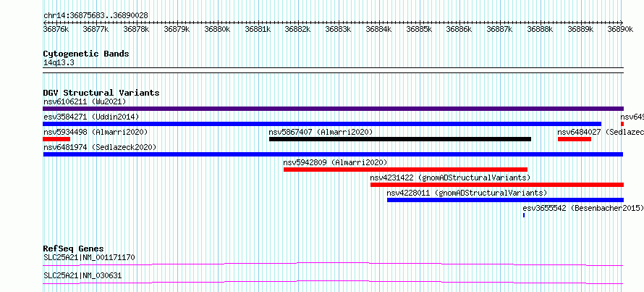Click the nsv6484027 label text

pos(579,132)
